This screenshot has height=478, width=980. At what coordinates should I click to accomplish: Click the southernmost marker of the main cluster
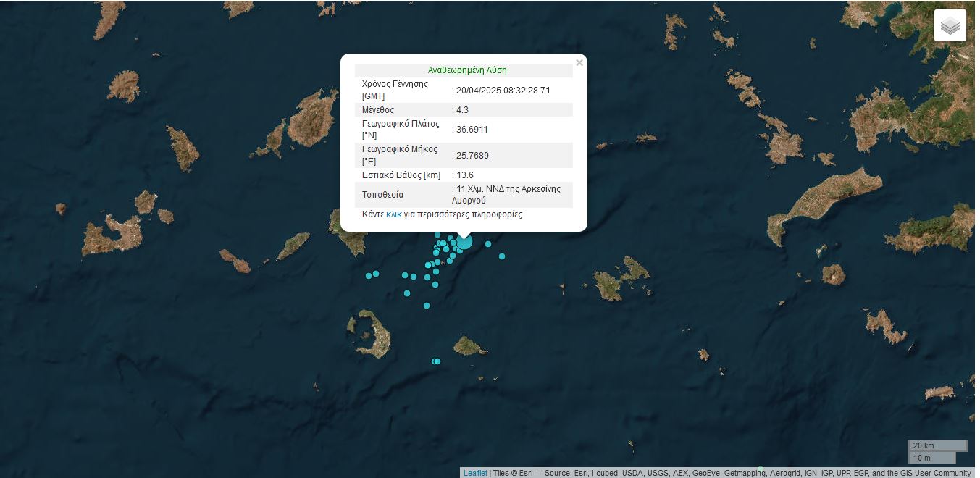427,306
